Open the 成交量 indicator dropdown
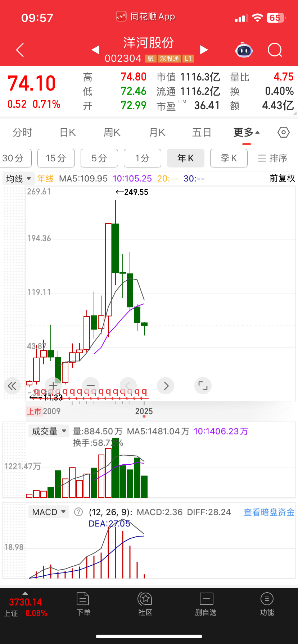Image resolution: width=298 pixels, height=644 pixels. pyautogui.click(x=49, y=431)
